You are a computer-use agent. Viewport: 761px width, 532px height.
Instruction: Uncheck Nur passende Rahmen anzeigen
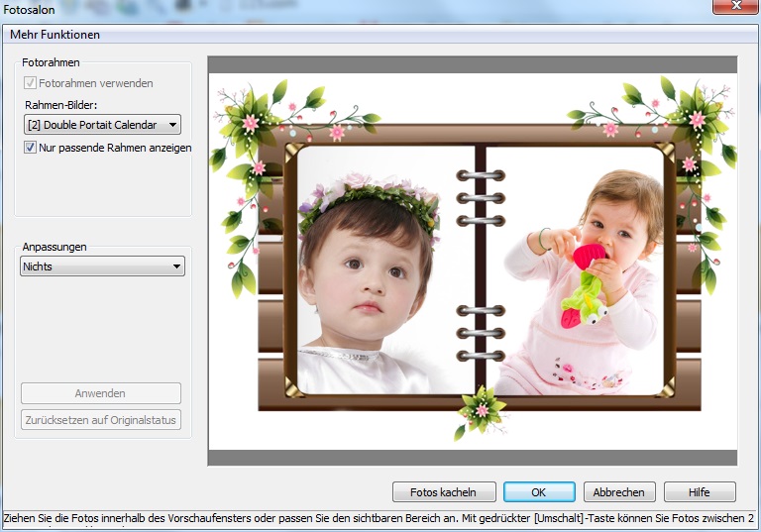click(30, 148)
